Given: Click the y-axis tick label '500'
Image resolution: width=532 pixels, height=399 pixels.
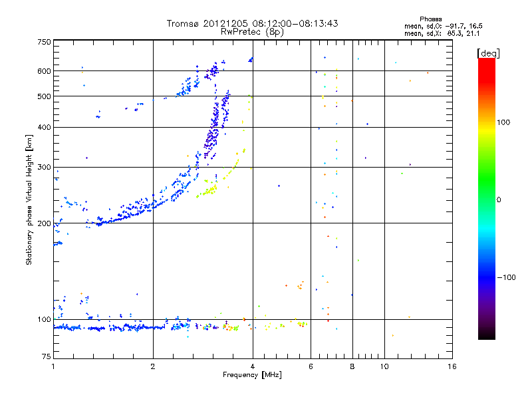Looking at the screenshot, I should pyautogui.click(x=44, y=96).
